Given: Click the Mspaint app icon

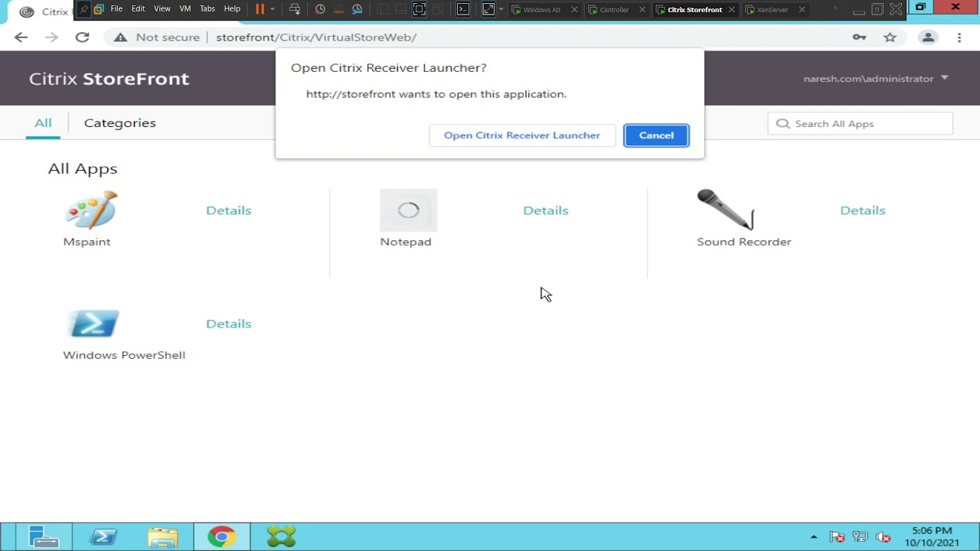Looking at the screenshot, I should pyautogui.click(x=91, y=210).
